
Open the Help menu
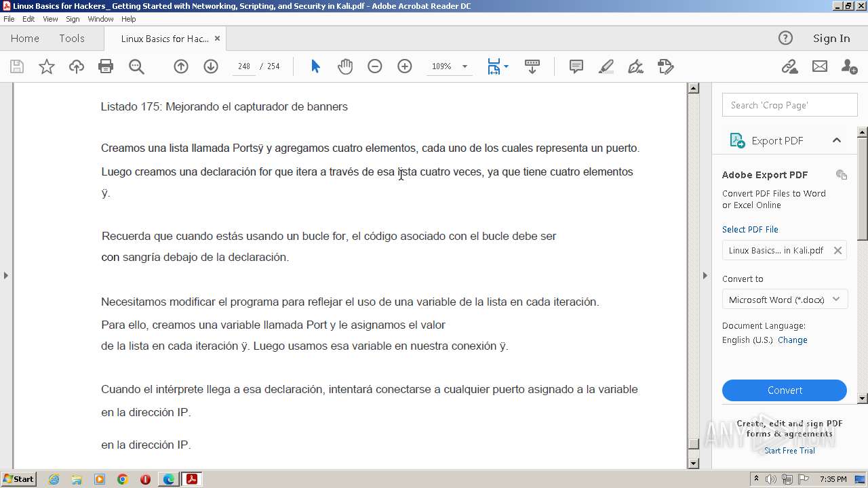coord(129,19)
